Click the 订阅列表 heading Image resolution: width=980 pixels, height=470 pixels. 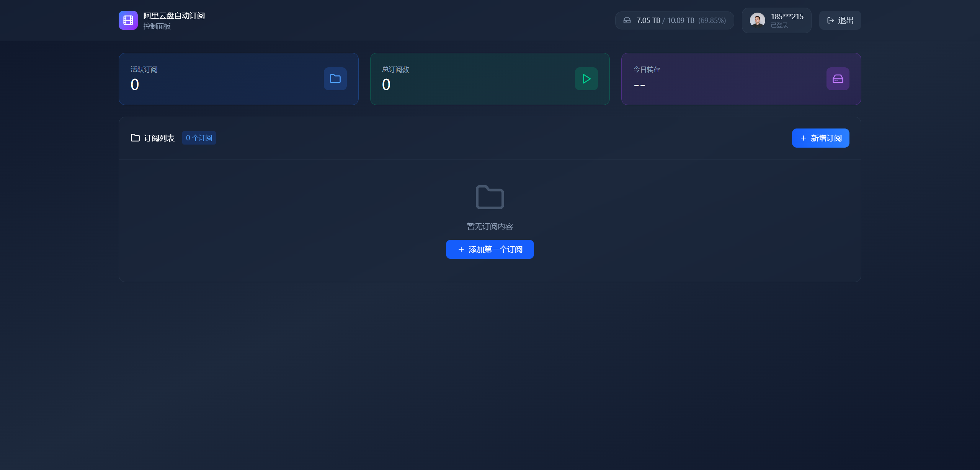[x=159, y=138]
